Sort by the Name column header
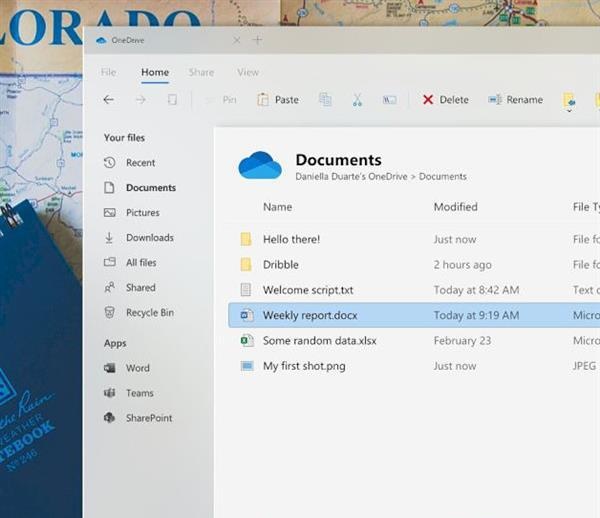The height and width of the screenshot is (518, 600). tap(277, 207)
